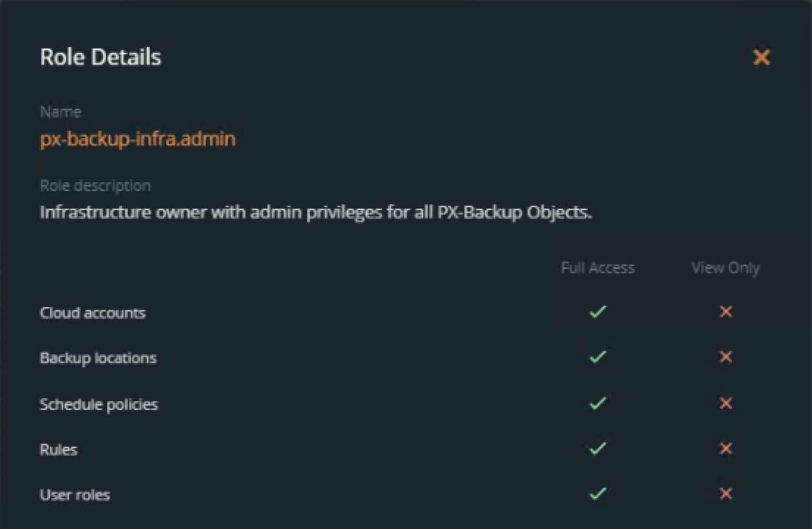Screen dimensions: 812x529
Task: Click the View Only cross for Cloud accounts
Action: point(726,312)
